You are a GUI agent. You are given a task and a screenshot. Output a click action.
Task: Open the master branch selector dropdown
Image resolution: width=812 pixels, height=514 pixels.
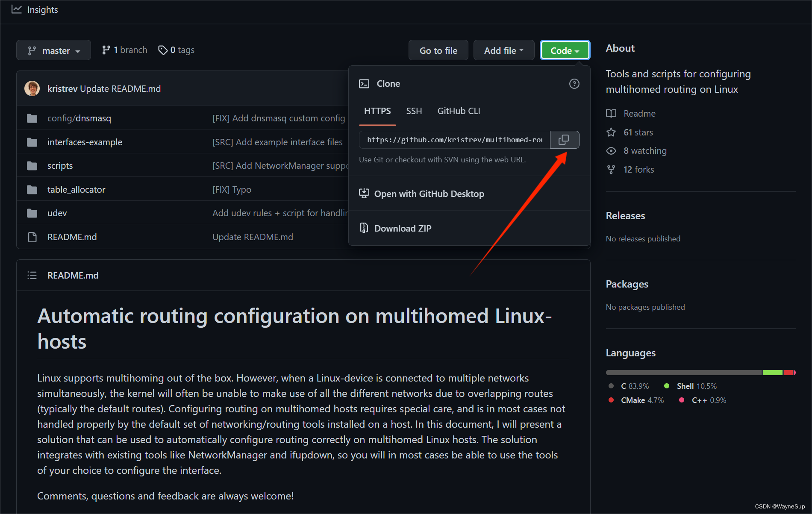(53, 50)
